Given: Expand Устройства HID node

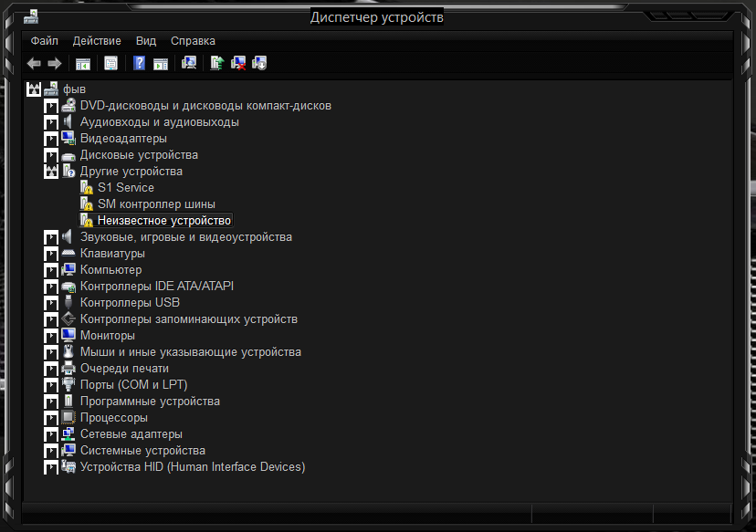Looking at the screenshot, I should point(51,467).
